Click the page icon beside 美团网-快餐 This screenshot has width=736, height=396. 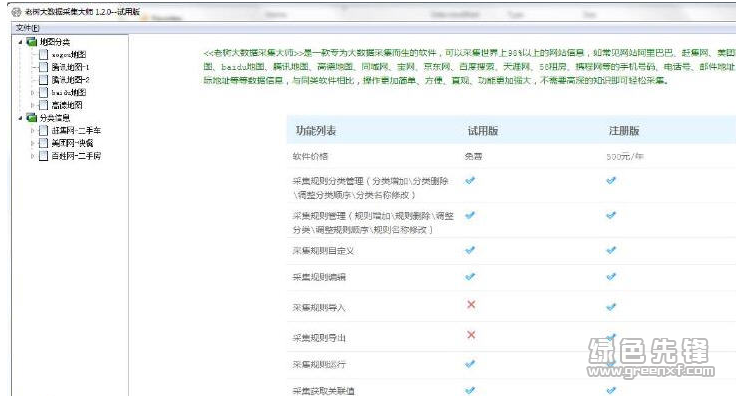(44, 143)
